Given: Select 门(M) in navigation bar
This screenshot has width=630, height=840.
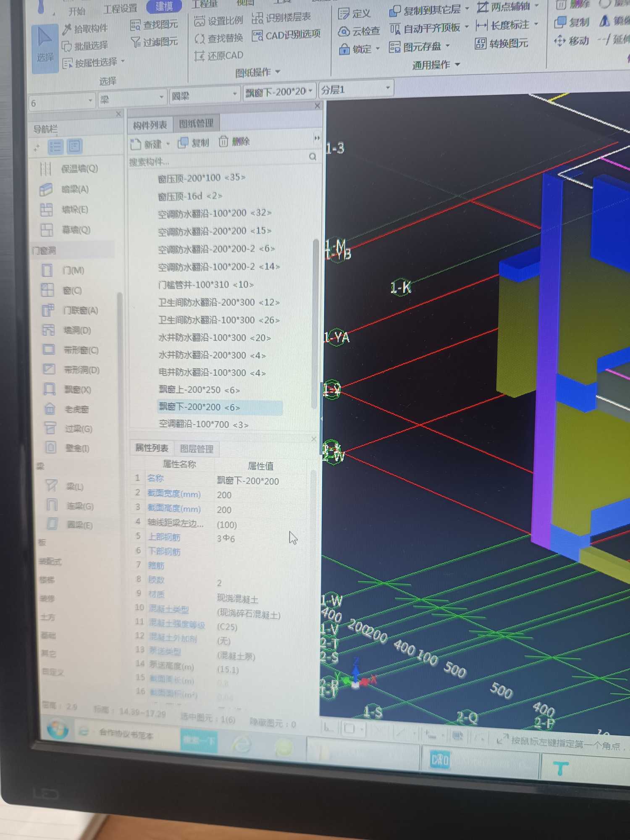Looking at the screenshot, I should click(64, 270).
